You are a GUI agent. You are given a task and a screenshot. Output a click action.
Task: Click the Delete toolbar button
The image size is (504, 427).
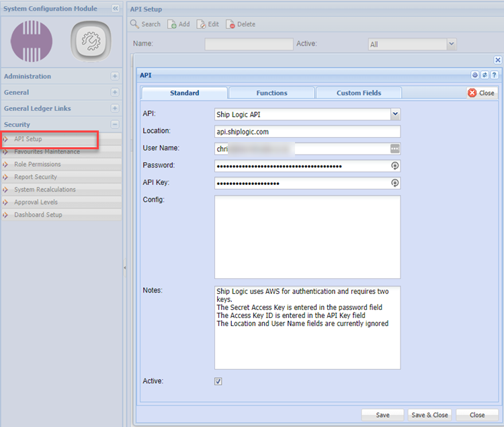tap(241, 24)
